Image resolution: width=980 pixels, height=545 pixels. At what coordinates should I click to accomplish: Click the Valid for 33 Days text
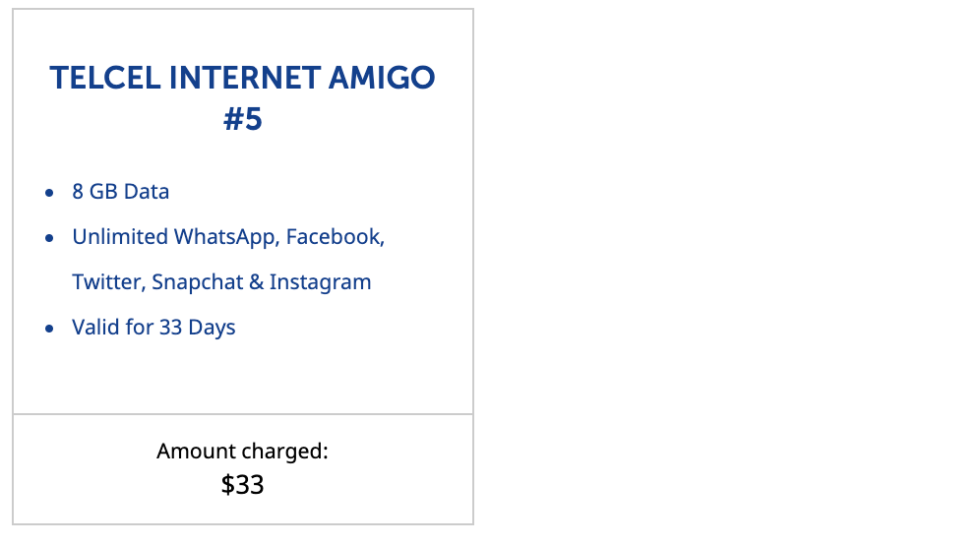(x=153, y=328)
